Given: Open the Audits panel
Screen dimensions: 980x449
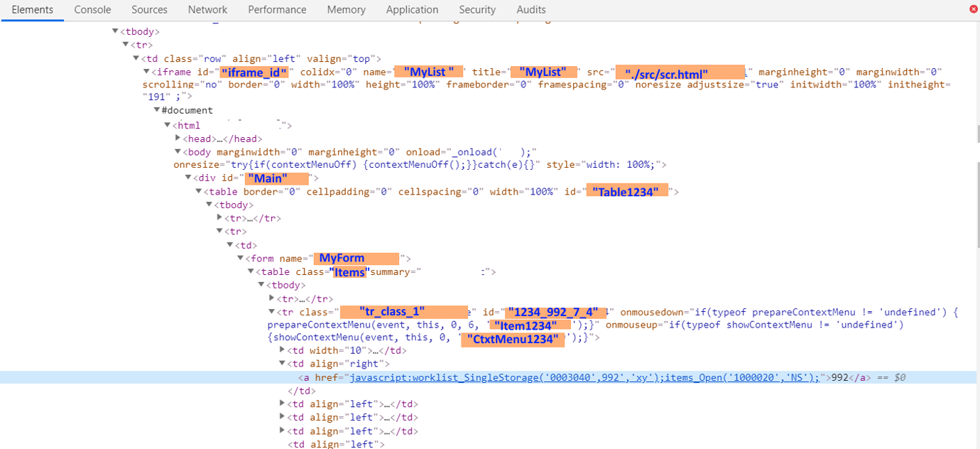Looking at the screenshot, I should 530,9.
